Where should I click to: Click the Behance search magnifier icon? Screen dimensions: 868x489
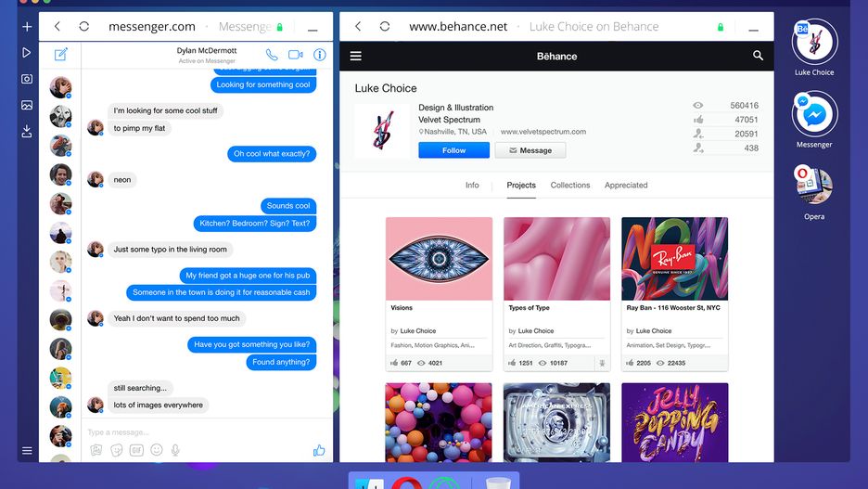pyautogui.click(x=758, y=56)
